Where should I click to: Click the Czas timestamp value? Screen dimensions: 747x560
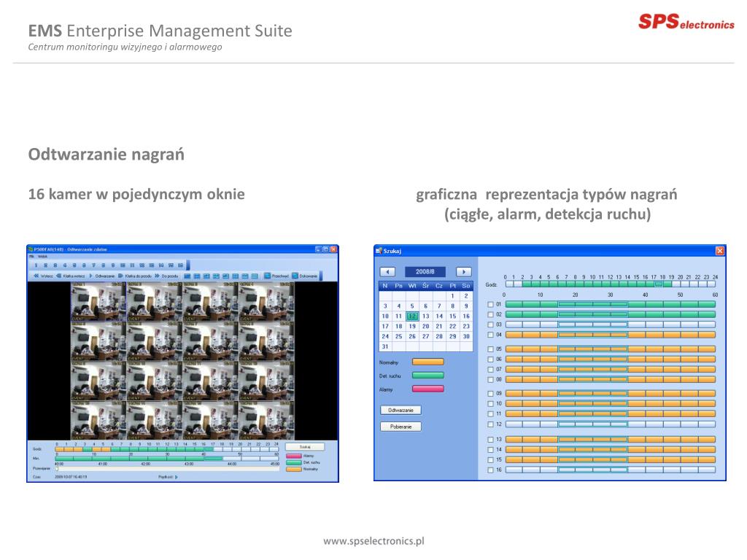click(71, 477)
